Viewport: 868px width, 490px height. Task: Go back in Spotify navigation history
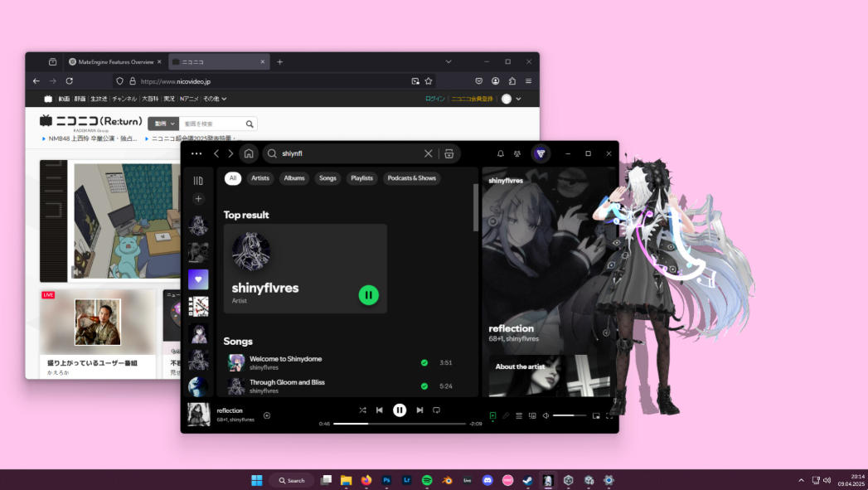pos(216,153)
